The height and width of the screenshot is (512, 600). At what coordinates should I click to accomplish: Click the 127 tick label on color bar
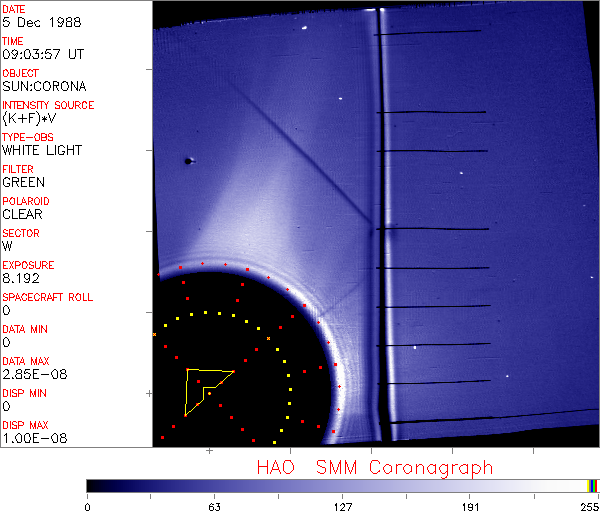[x=342, y=507]
